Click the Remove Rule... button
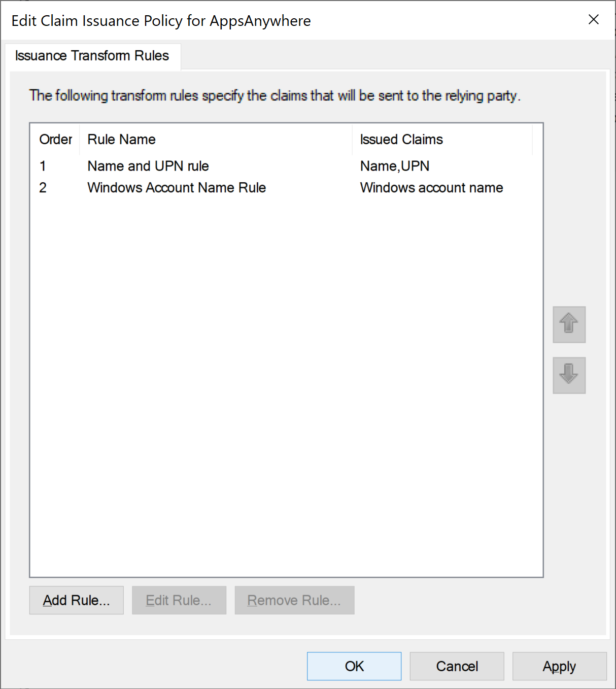Image resolution: width=616 pixels, height=689 pixels. click(x=294, y=600)
